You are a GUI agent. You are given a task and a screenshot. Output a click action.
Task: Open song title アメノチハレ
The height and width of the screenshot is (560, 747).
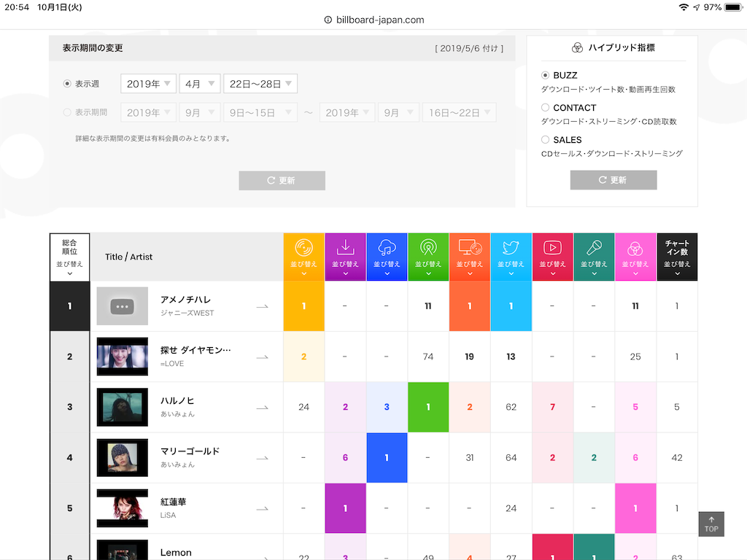click(x=185, y=300)
